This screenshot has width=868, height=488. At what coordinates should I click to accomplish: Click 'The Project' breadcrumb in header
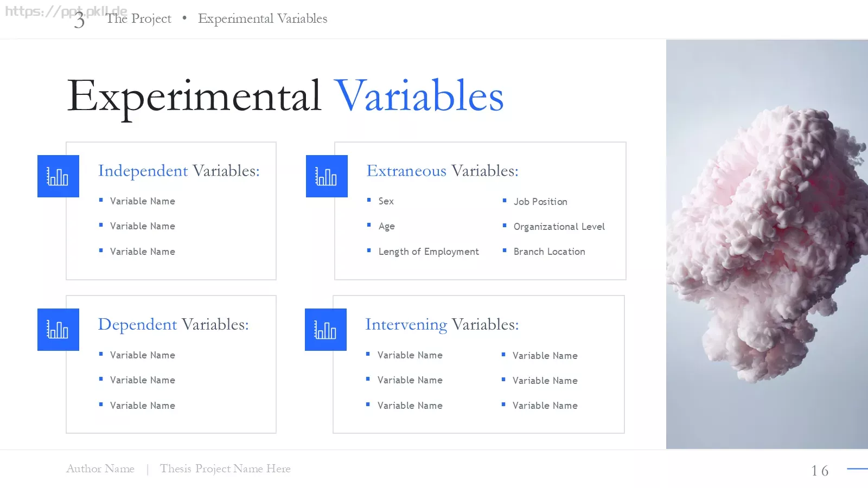pyautogui.click(x=139, y=18)
